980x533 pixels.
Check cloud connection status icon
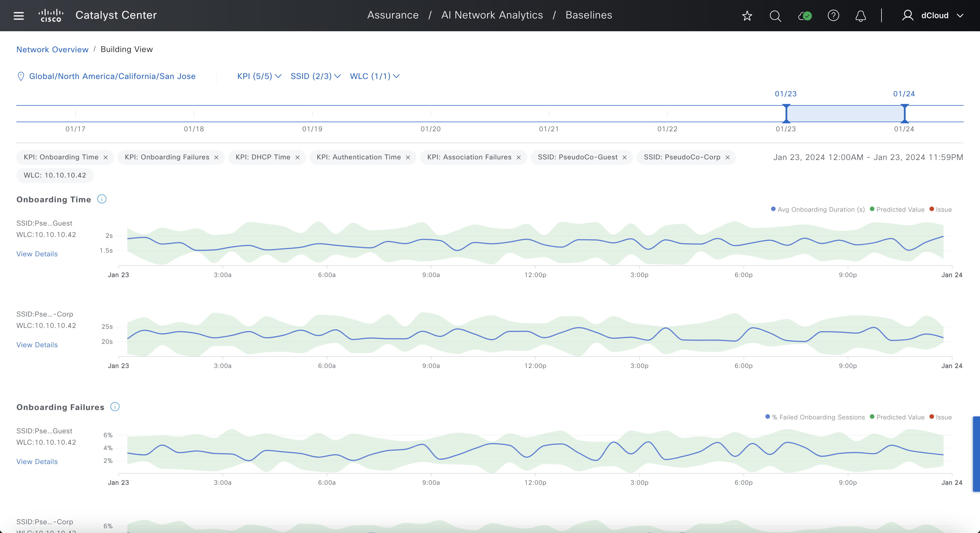point(805,16)
